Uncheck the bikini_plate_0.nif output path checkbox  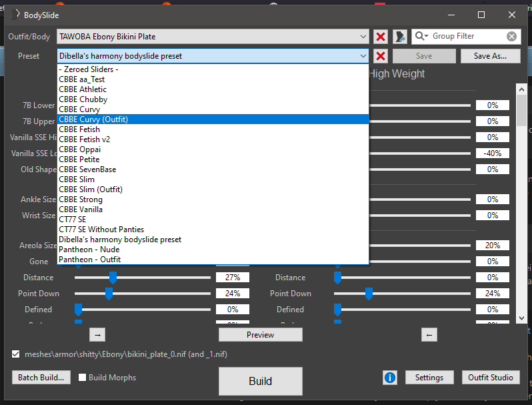tap(16, 354)
